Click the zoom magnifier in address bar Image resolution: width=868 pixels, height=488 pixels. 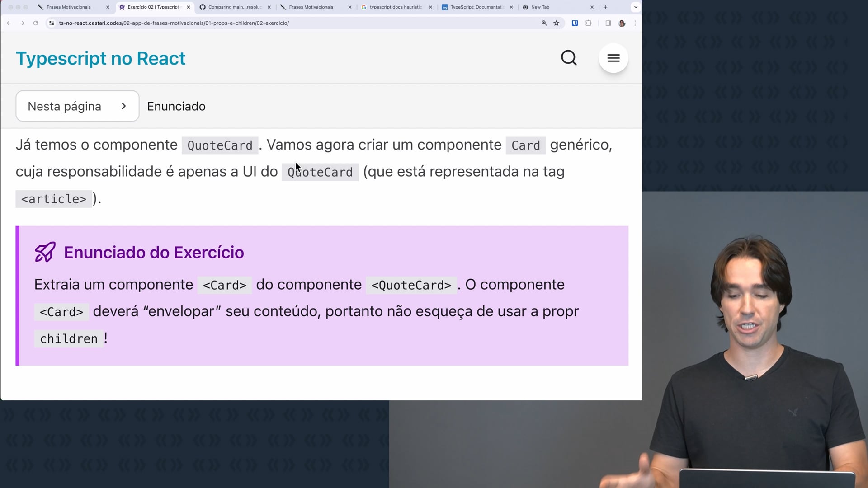click(x=544, y=23)
